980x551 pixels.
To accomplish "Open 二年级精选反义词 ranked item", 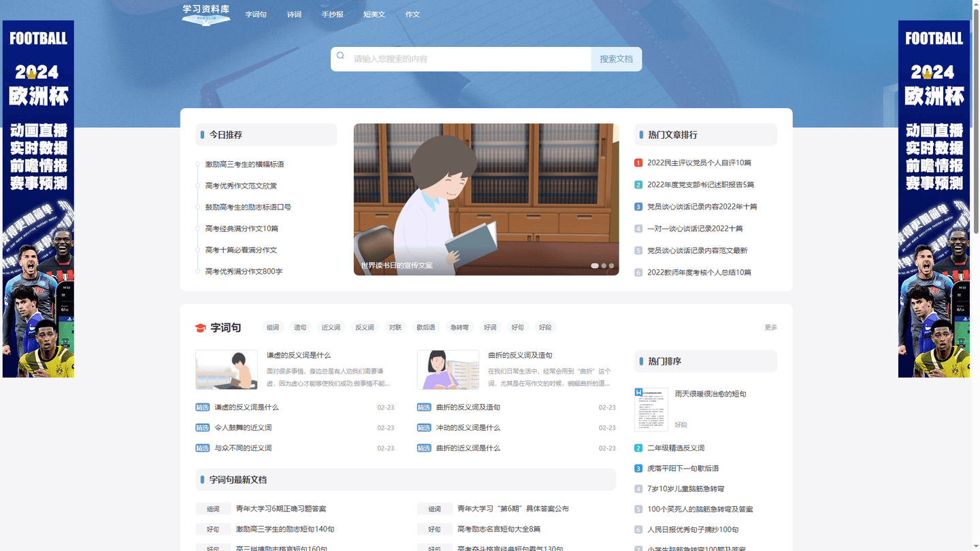I will [676, 448].
